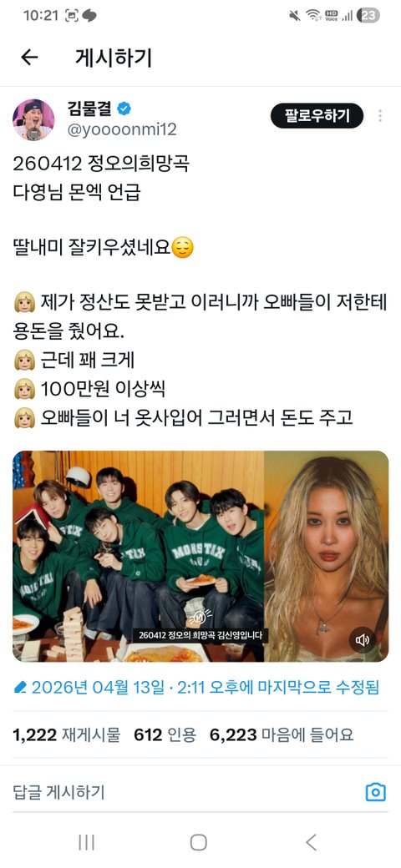Click the 팔로우하기 follow button

[317, 116]
